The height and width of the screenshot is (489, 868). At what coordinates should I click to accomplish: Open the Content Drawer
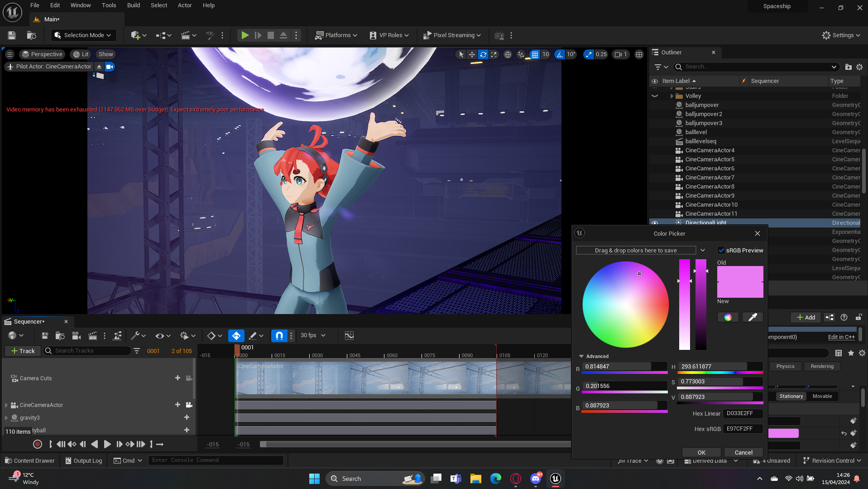pyautogui.click(x=30, y=460)
